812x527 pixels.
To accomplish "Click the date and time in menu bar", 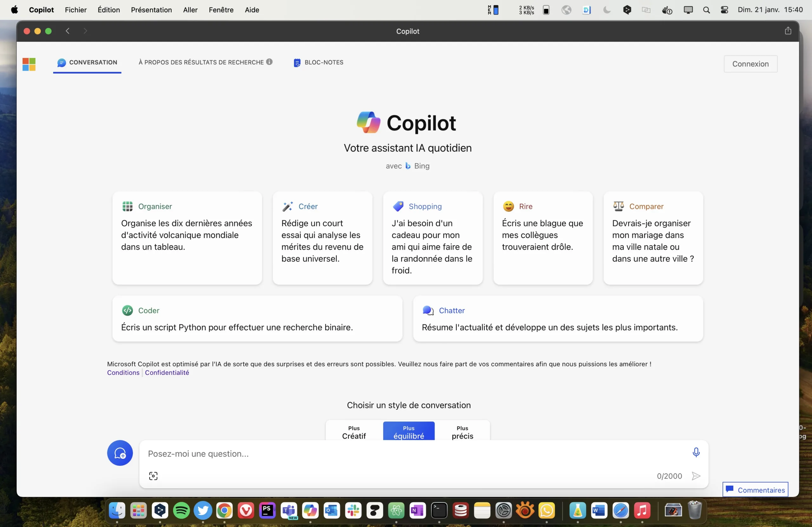I will click(770, 10).
